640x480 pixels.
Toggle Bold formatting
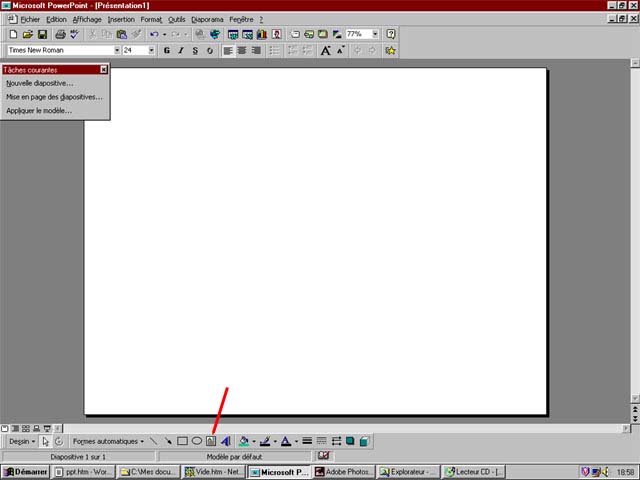166,50
